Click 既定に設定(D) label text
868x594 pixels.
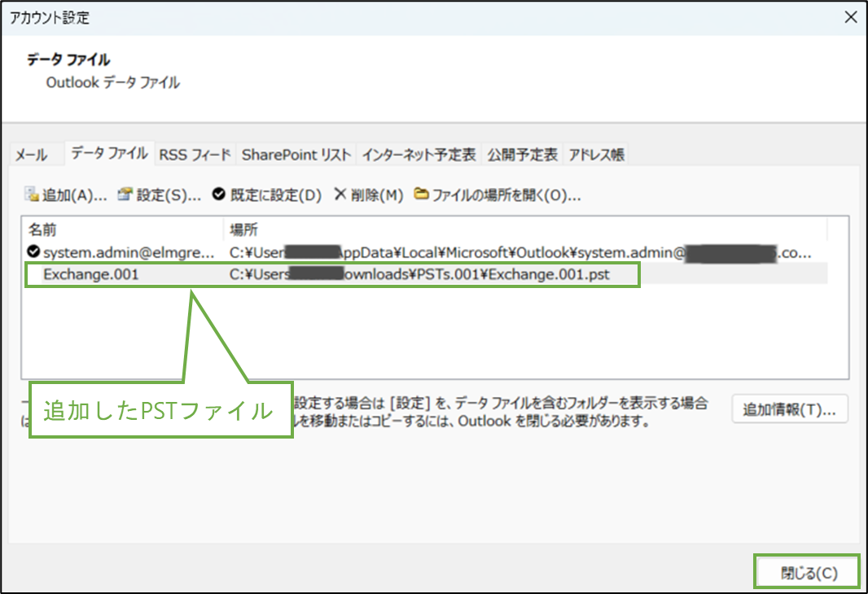click(276, 195)
